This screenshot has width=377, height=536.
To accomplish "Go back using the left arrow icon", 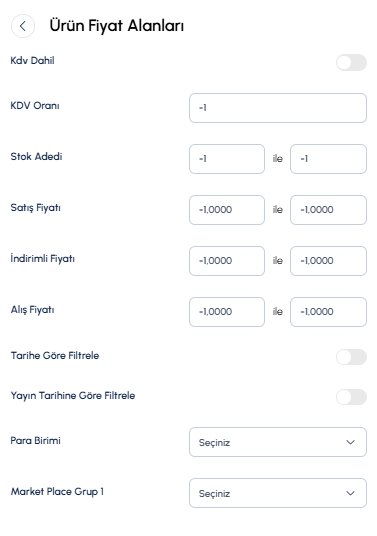I will click(x=23, y=26).
